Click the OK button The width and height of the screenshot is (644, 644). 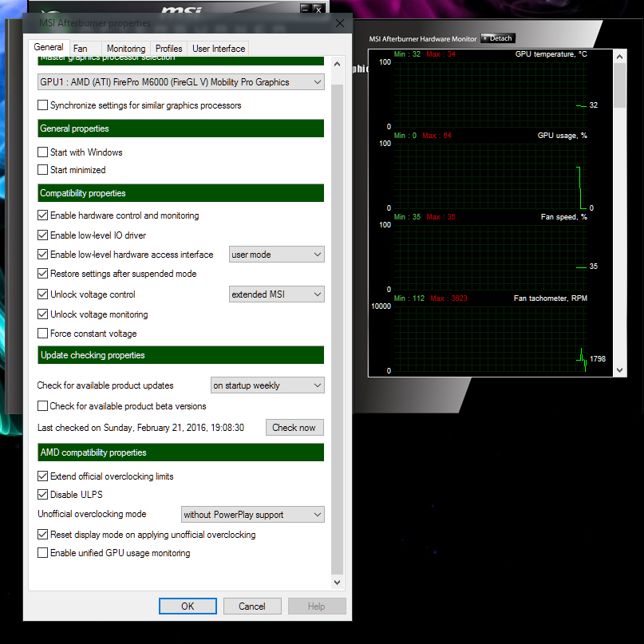coord(188,606)
